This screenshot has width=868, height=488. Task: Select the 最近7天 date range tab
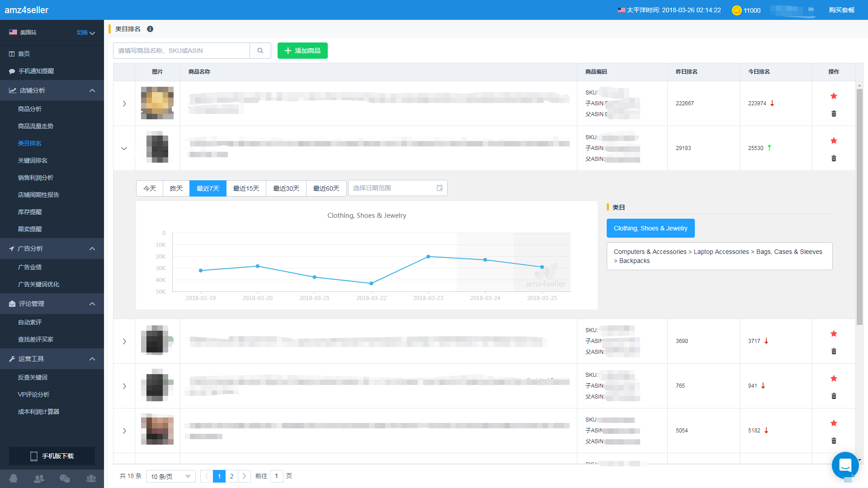tap(208, 188)
